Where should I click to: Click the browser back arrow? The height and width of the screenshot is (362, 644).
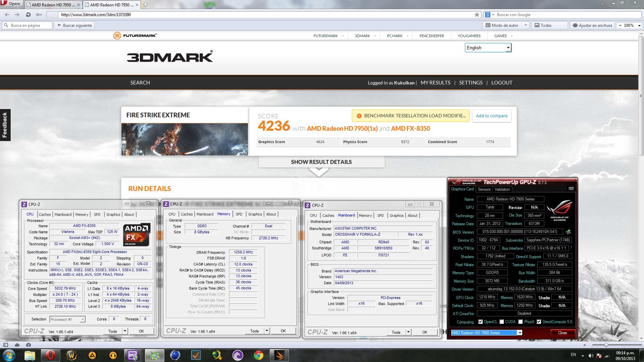point(7,15)
